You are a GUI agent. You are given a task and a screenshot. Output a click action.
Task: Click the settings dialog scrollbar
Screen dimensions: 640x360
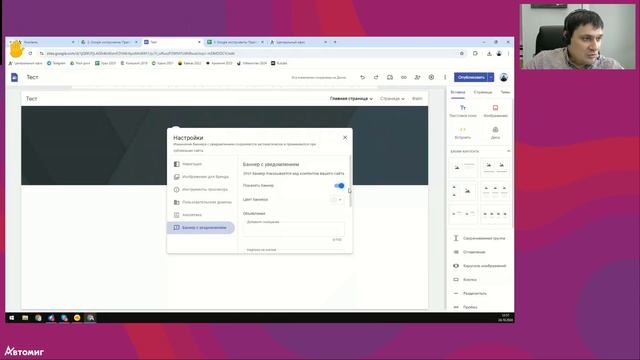(x=350, y=182)
